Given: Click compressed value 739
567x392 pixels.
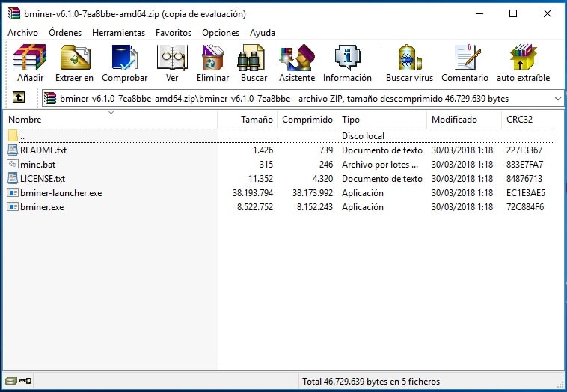Looking at the screenshot, I should click(x=326, y=150).
